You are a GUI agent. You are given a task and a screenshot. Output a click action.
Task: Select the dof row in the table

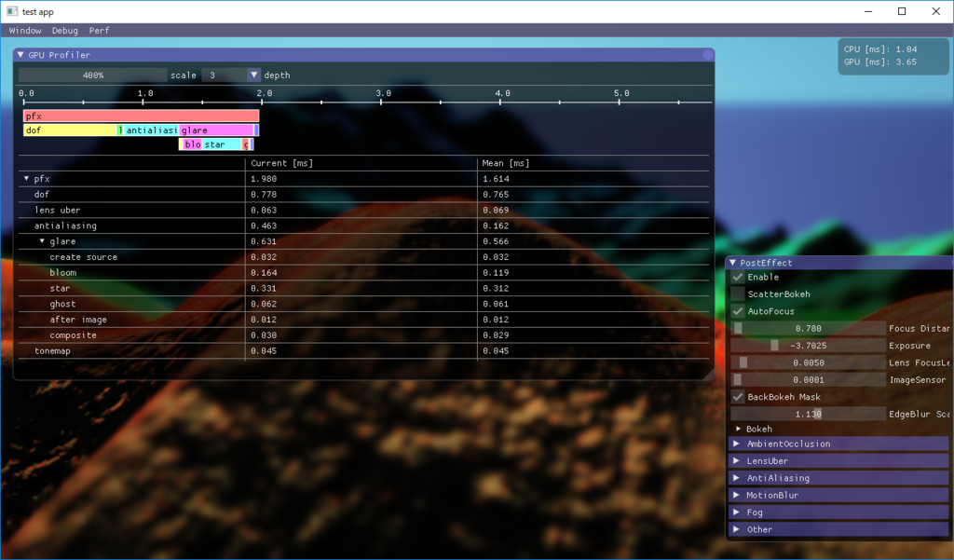[x=363, y=195]
